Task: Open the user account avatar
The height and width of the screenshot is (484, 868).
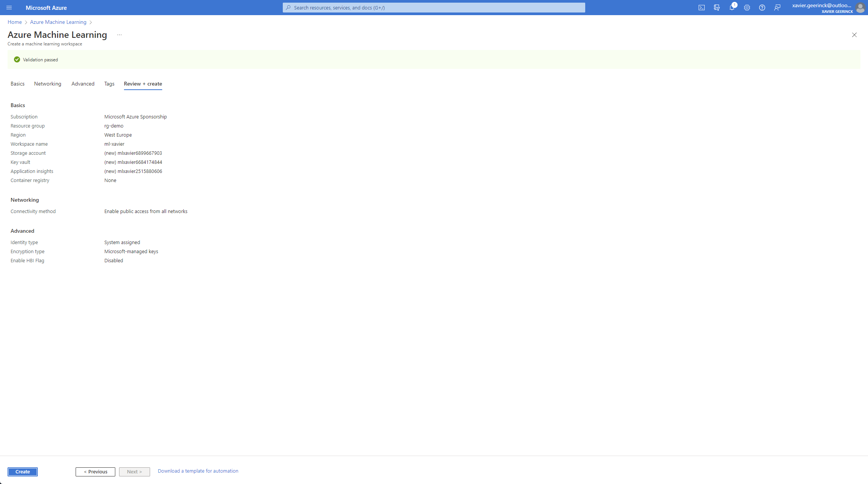Action: (860, 8)
